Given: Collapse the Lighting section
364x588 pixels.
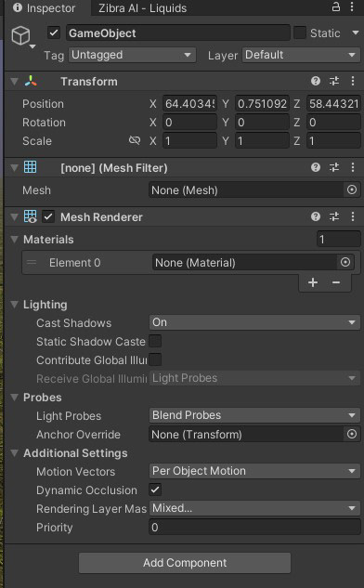Looking at the screenshot, I should (x=15, y=305).
